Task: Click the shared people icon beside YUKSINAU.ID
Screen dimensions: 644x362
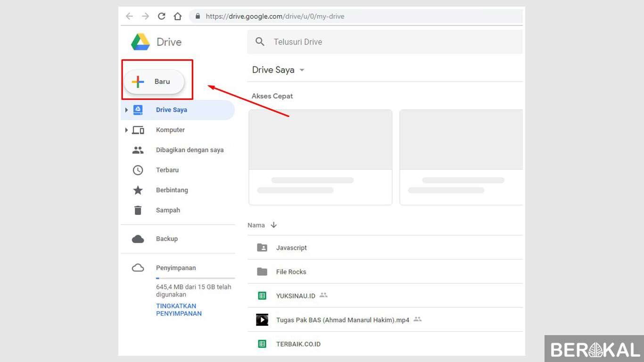Action: point(323,295)
